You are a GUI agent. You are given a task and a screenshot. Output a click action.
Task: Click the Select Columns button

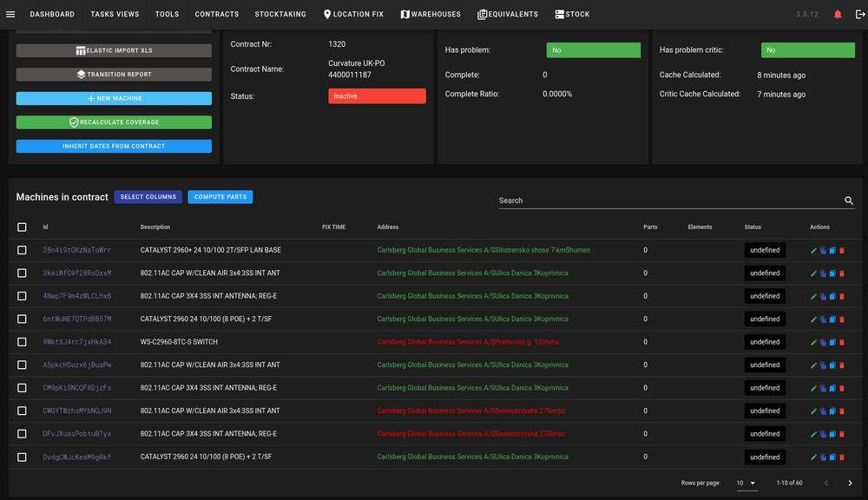pos(148,197)
